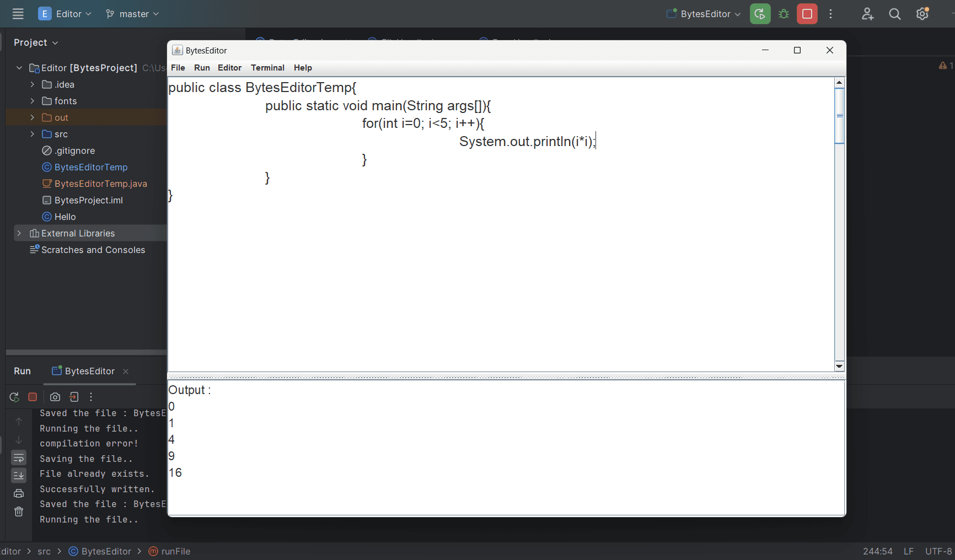Expand the .idea folder
The height and width of the screenshot is (560, 955).
[32, 84]
